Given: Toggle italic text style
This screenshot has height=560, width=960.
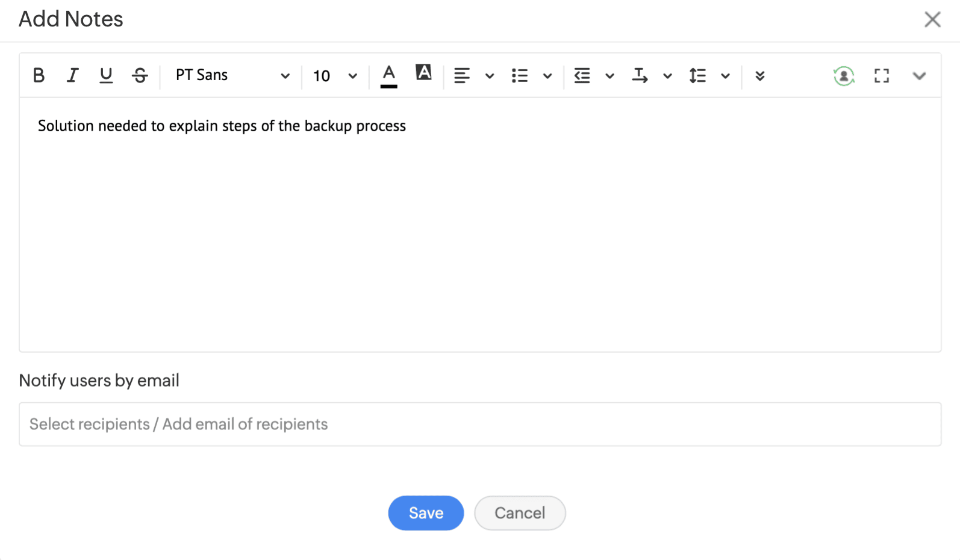Looking at the screenshot, I should [72, 75].
